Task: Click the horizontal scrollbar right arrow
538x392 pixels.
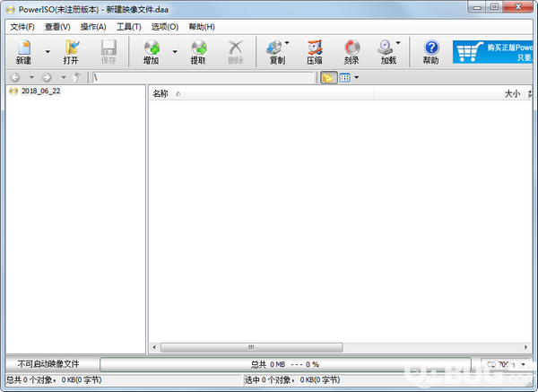Action: 526,347
